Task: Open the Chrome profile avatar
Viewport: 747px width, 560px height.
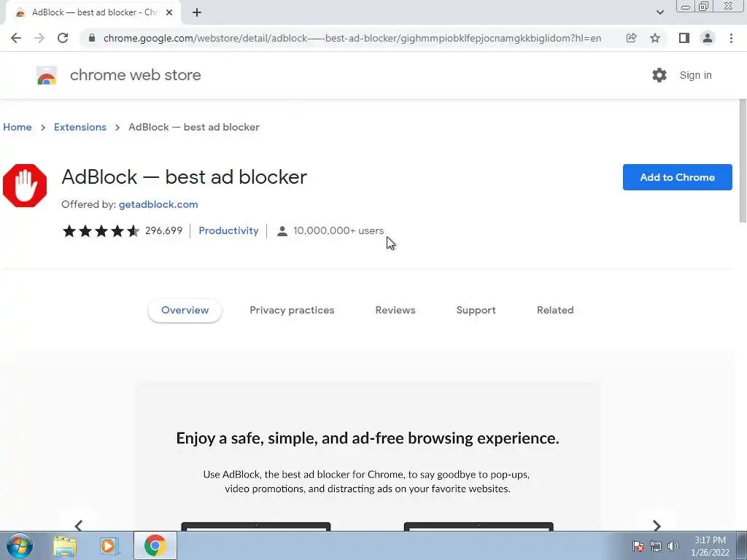Action: 708,38
